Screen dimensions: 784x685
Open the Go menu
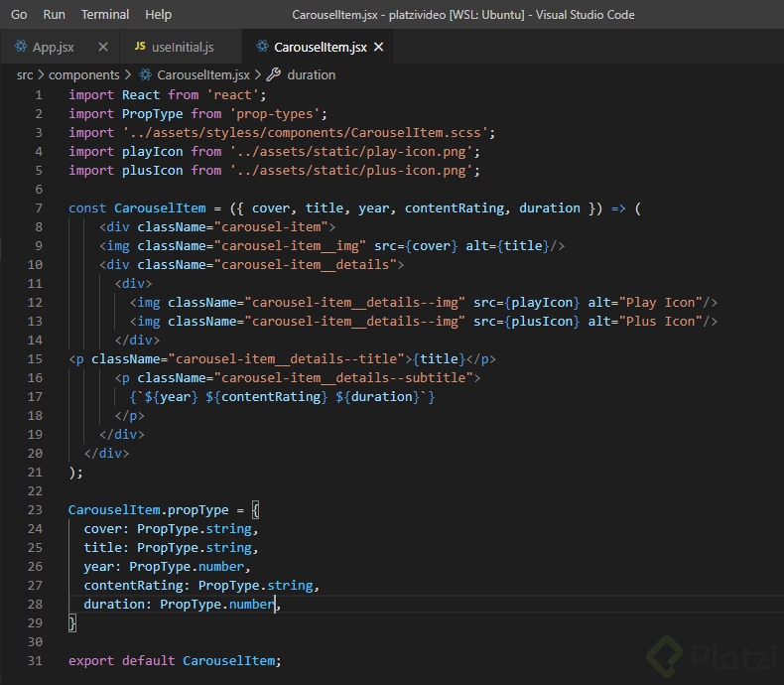pos(19,15)
